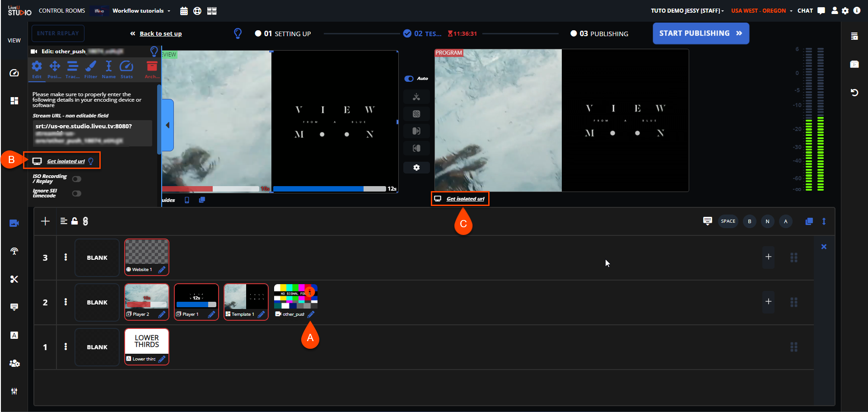Image resolution: width=868 pixels, height=412 pixels.
Task: Click the lock icon in layer toolbar
Action: [75, 221]
